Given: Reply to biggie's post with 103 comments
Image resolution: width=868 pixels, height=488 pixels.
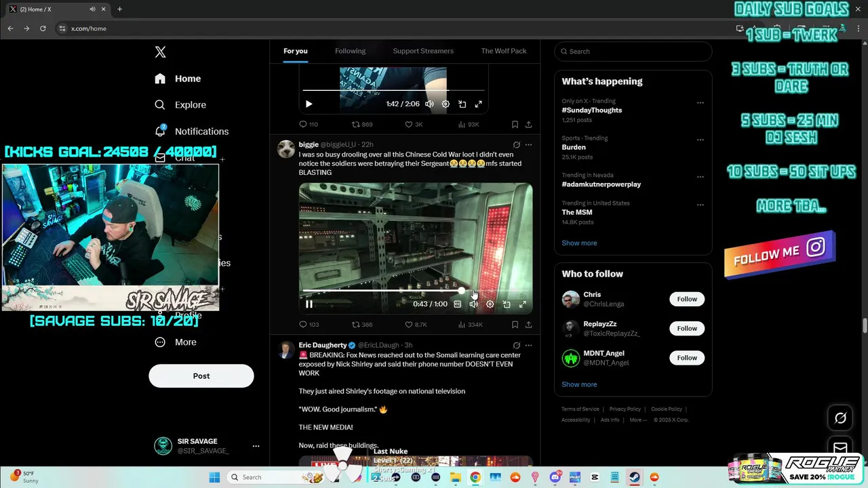Looking at the screenshot, I should 309,325.
